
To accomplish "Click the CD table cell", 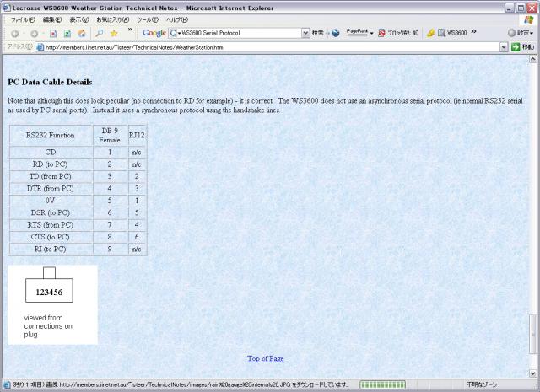I will 51,152.
